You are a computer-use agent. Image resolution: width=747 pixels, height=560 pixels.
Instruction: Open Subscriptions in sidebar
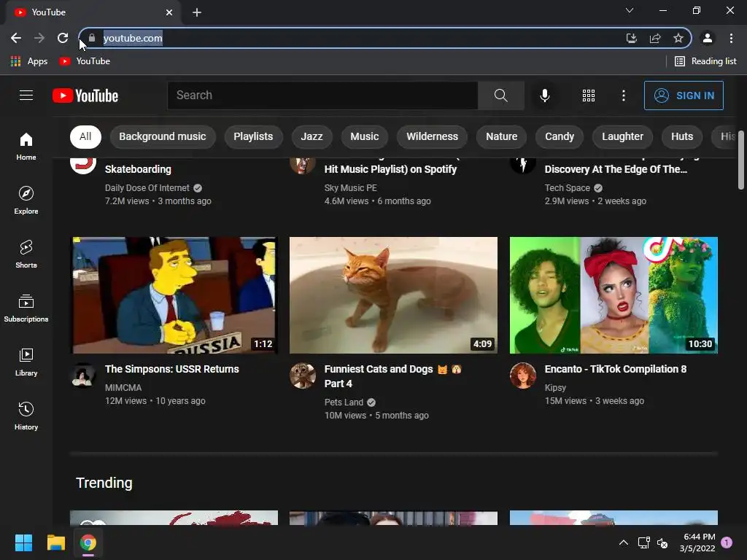[x=26, y=308]
